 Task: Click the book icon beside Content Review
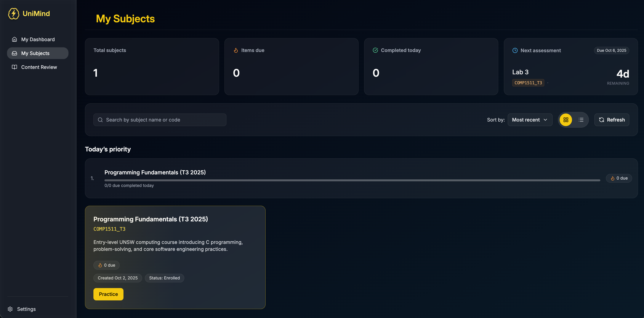pyautogui.click(x=14, y=67)
